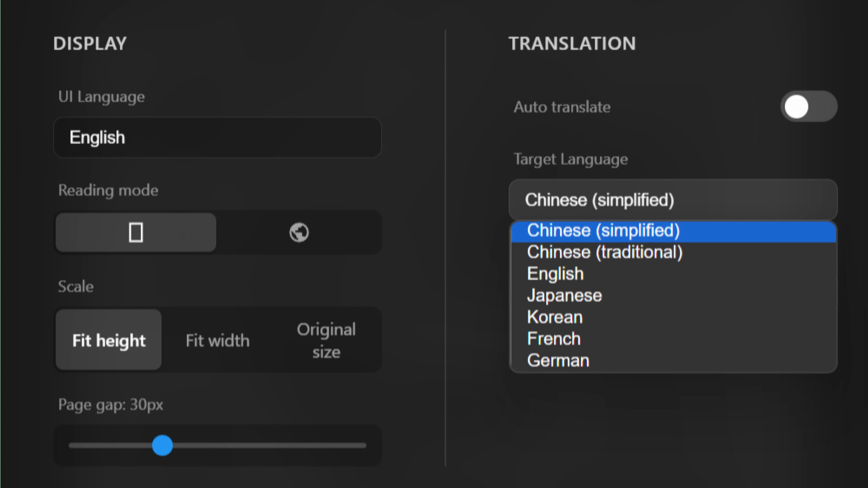Switch scale to Fit width
868x488 pixels.
click(217, 340)
